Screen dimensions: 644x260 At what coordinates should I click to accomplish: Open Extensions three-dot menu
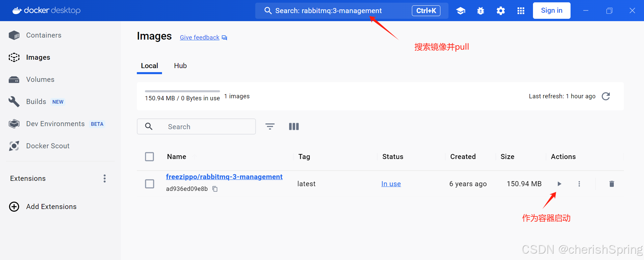pos(105,178)
